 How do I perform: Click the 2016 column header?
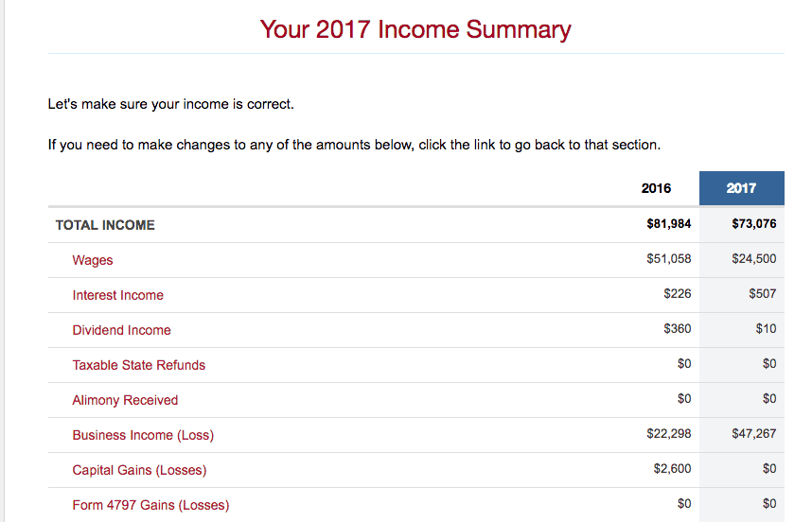click(x=656, y=188)
